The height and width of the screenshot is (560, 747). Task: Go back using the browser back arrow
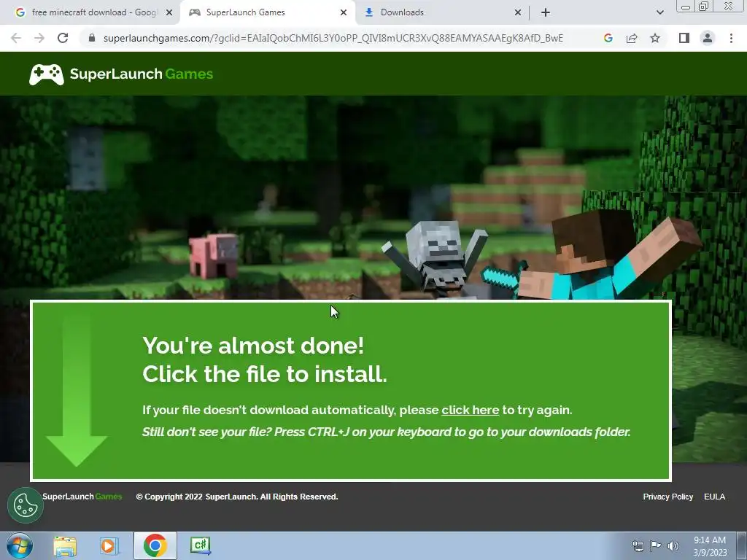(x=16, y=38)
